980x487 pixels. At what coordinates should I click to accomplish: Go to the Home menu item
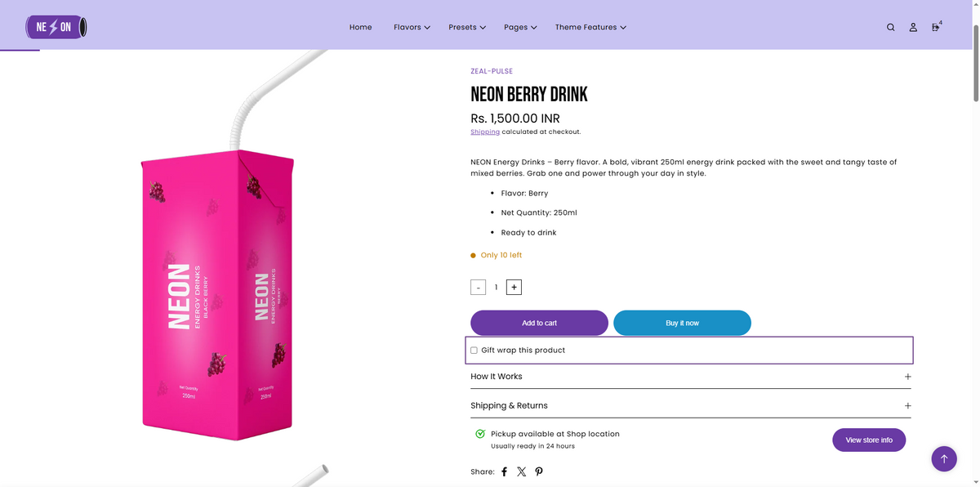coord(361,27)
